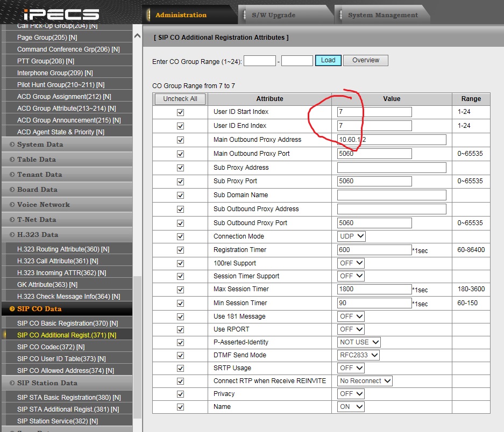Image resolution: width=504 pixels, height=432 pixels.
Task: Expand the SIP Station Data section
Action: pyautogui.click(x=47, y=383)
